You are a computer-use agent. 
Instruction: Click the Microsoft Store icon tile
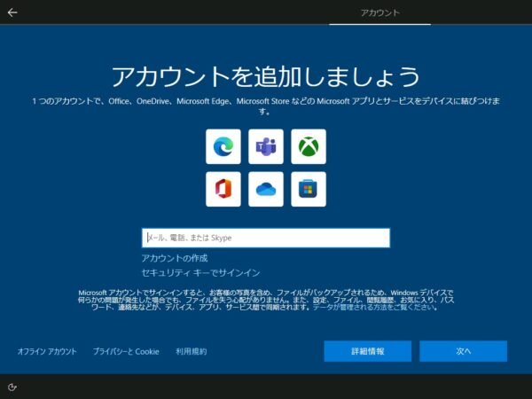coord(309,189)
